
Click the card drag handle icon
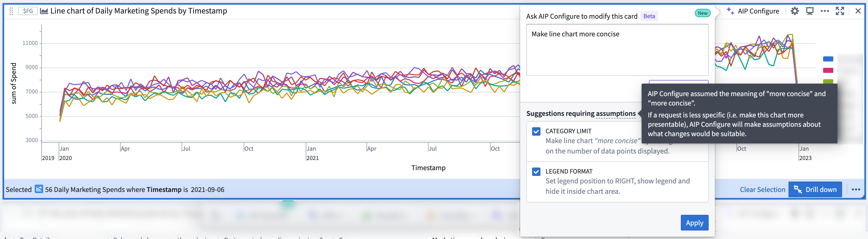tap(11, 11)
